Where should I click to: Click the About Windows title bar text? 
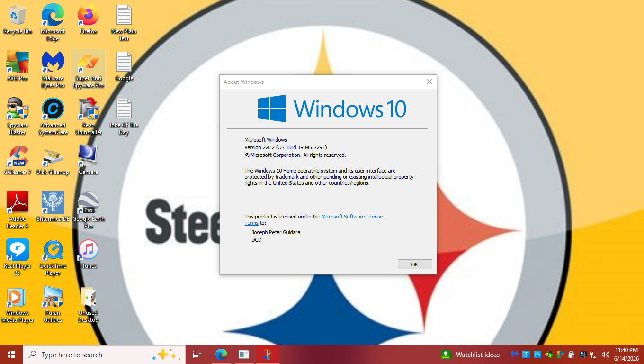243,82
